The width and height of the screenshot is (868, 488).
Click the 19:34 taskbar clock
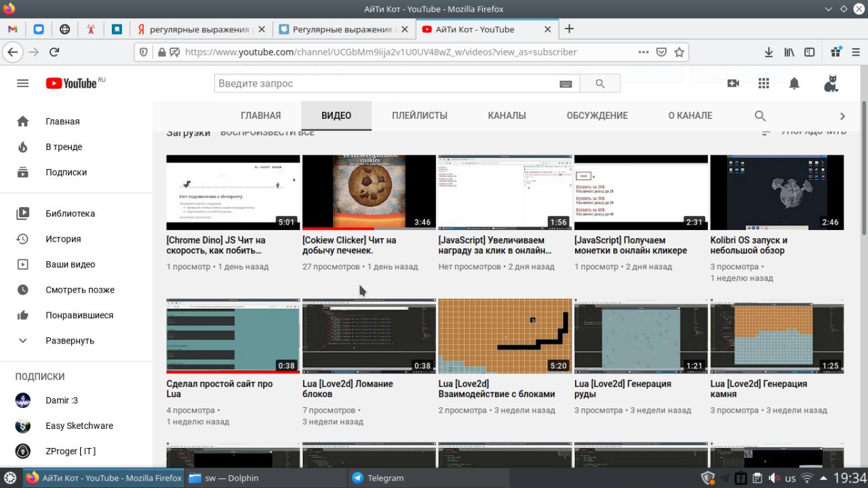[x=849, y=478]
